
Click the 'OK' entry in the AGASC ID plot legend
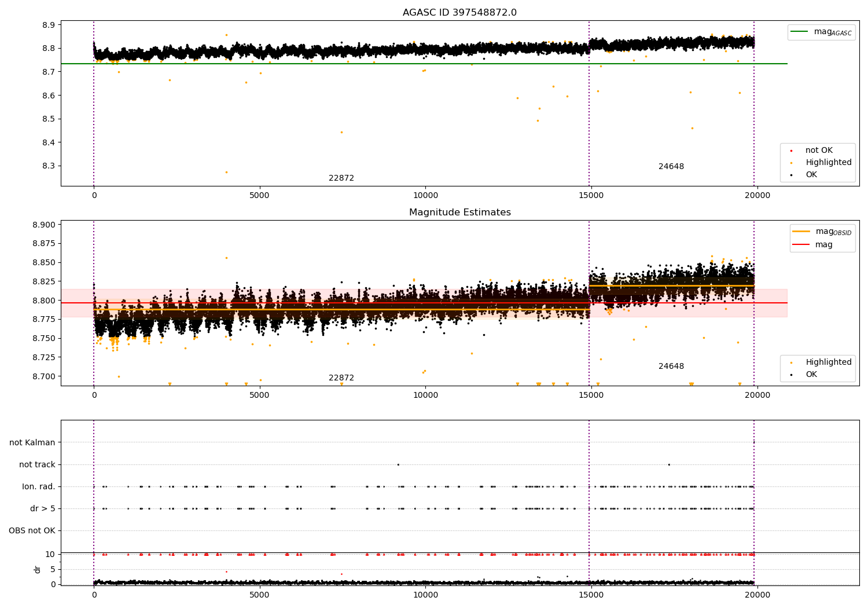pos(811,175)
